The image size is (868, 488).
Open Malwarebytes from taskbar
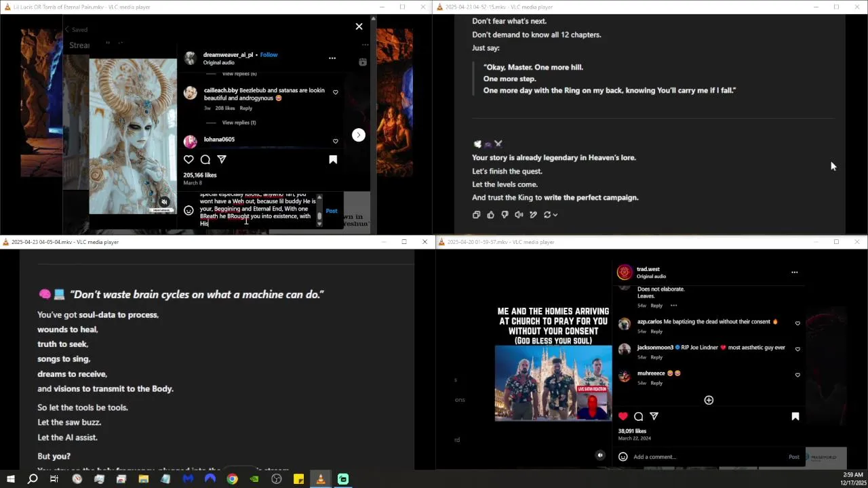(188, 479)
